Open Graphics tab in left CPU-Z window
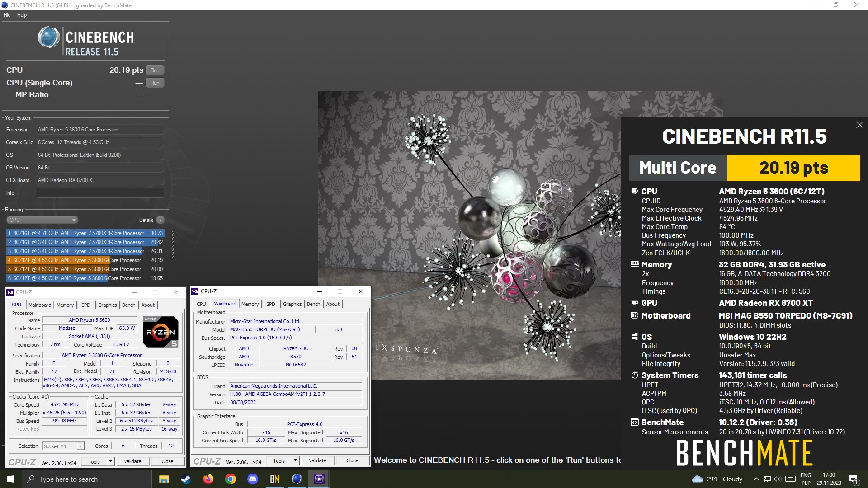Viewport: 868px width, 488px height. (107, 305)
